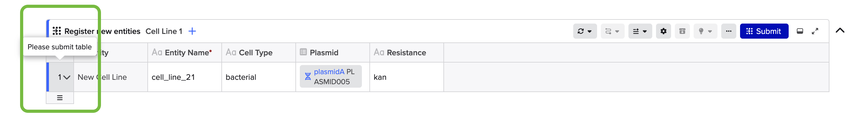Click the Plasmid column header icon
868x115 pixels.
click(x=303, y=52)
